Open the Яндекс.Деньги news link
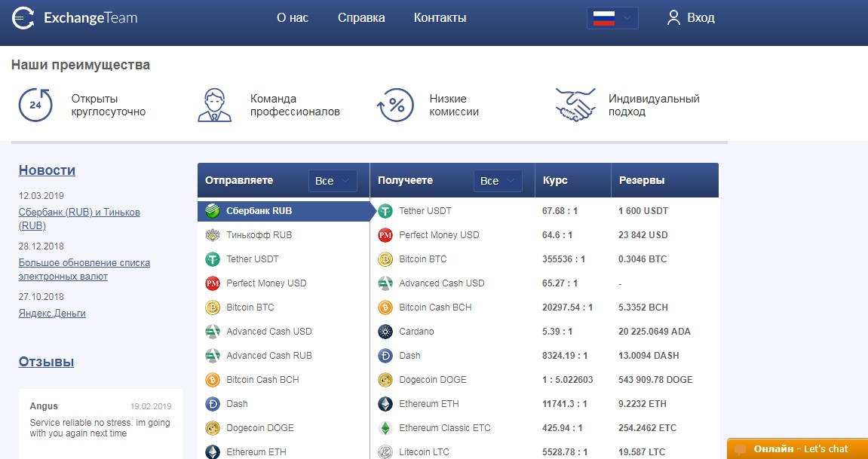 coord(52,314)
